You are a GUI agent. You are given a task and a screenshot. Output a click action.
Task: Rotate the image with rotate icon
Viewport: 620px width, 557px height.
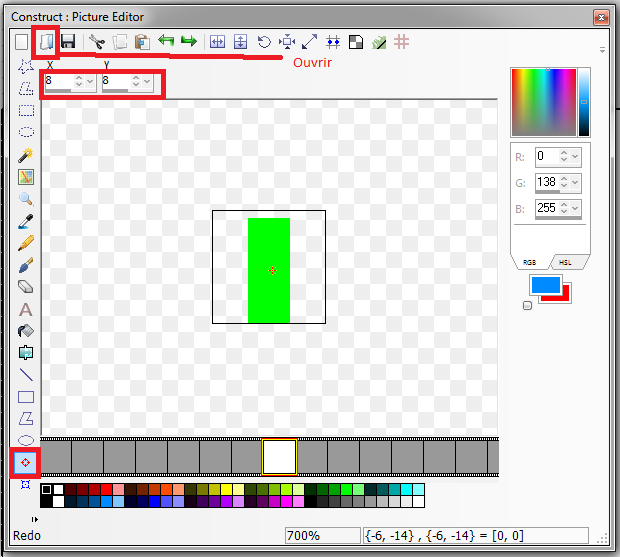tap(264, 42)
